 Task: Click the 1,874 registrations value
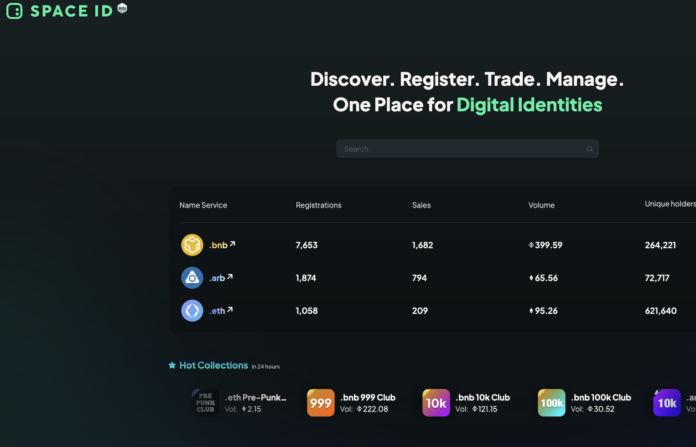pos(306,278)
